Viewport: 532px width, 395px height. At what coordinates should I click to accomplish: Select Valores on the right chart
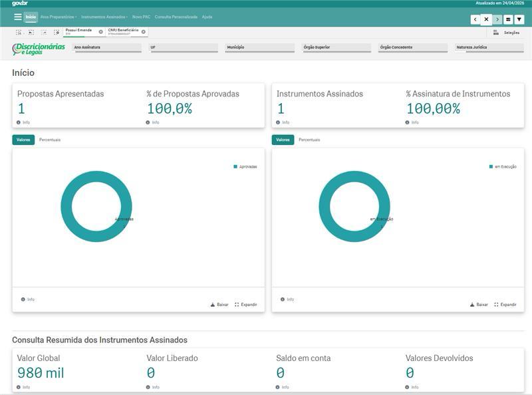tap(283, 140)
